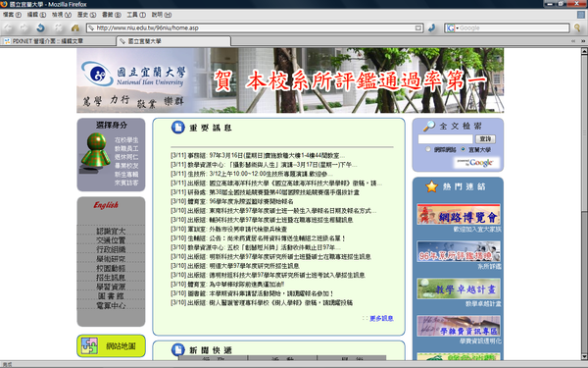The height and width of the screenshot is (368, 588).
Task: Click the Go button beside the address bar
Action: (432, 27)
